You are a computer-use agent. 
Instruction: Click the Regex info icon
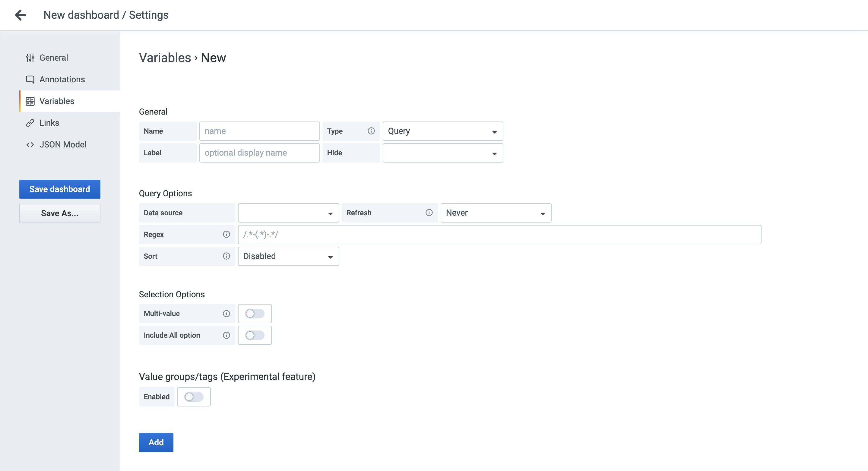[x=226, y=235]
